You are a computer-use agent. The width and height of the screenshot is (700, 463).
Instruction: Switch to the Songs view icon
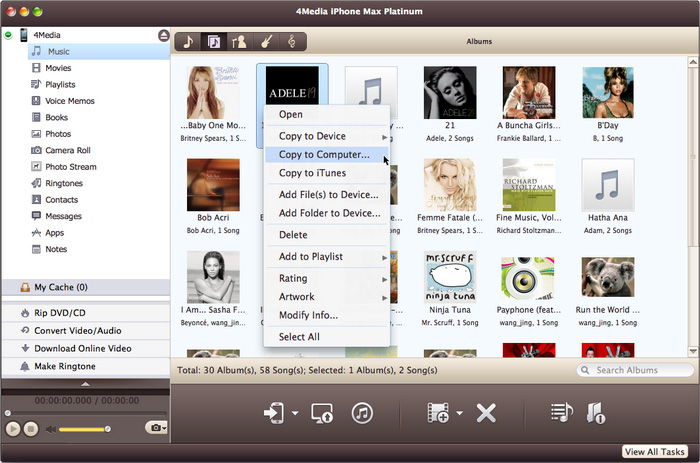click(188, 42)
